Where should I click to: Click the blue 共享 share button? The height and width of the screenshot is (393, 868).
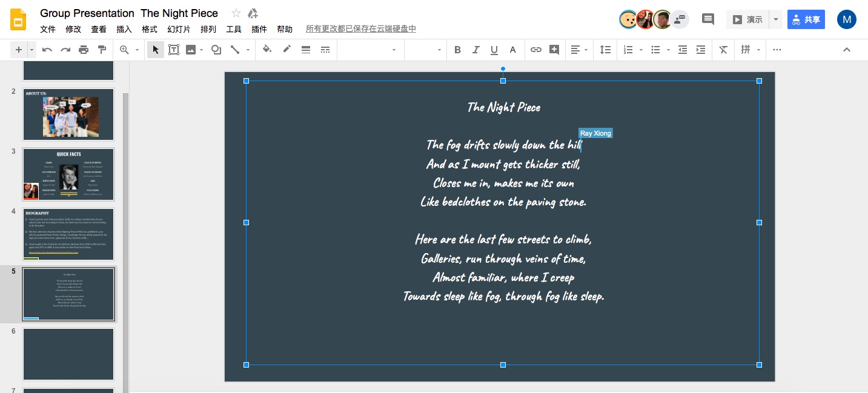pyautogui.click(x=806, y=19)
